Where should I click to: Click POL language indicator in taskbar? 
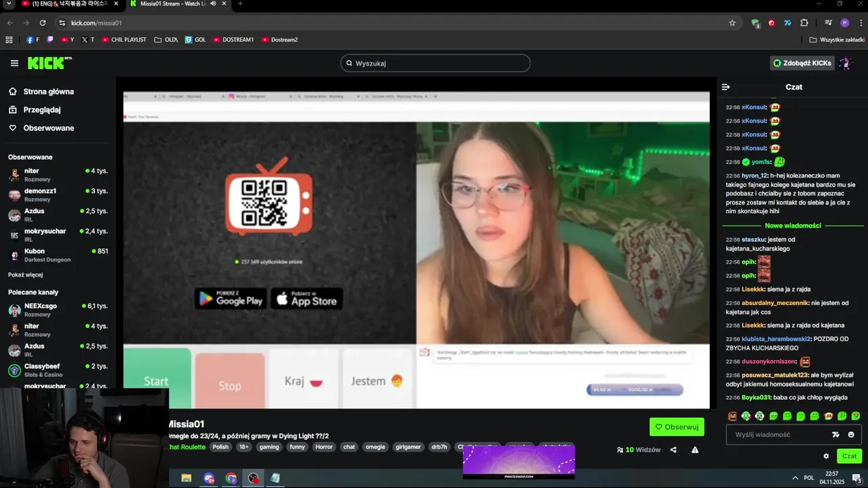pos(809,478)
